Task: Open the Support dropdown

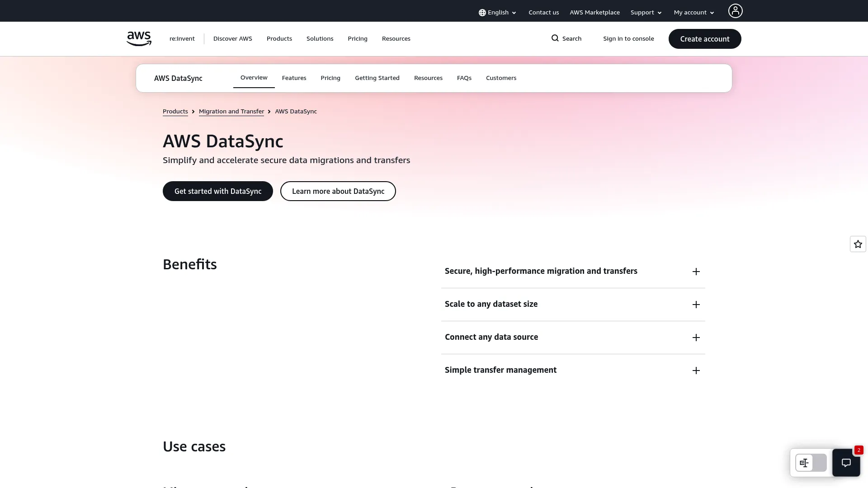Action: click(x=646, y=13)
